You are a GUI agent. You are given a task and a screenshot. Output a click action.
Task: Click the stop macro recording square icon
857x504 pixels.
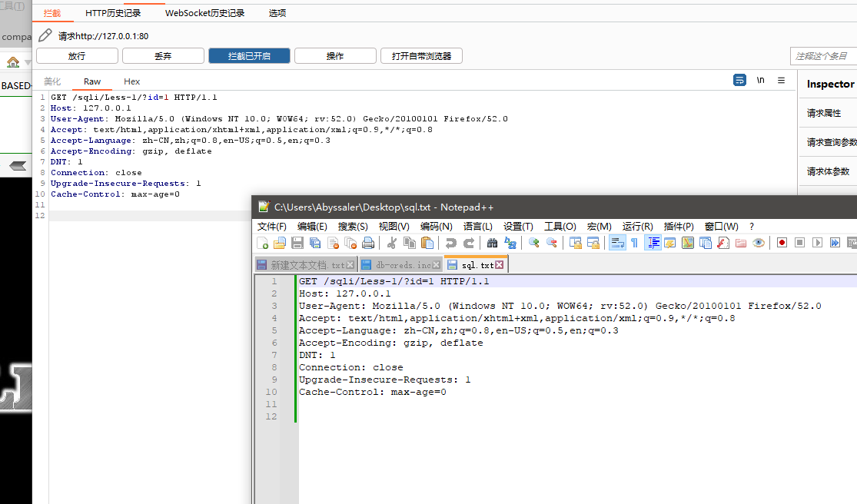[799, 243]
